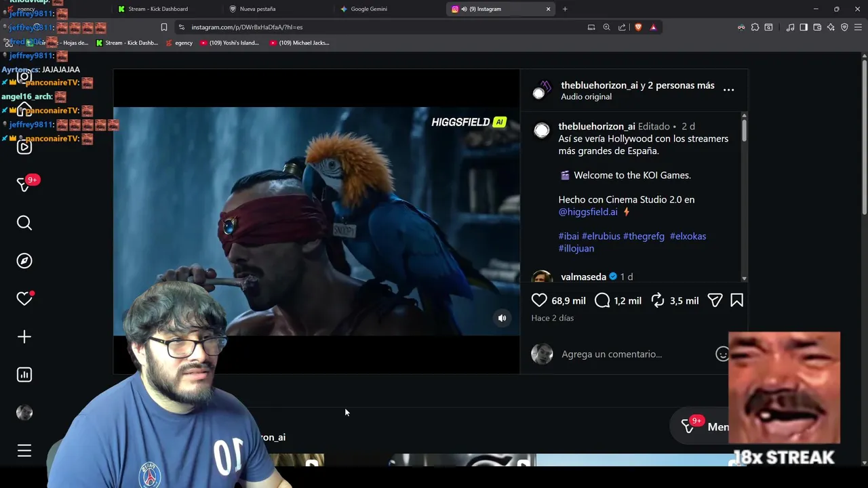Screen dimensions: 868x488
Task: Open notifications heart in the sidebar
Action: pos(24,299)
